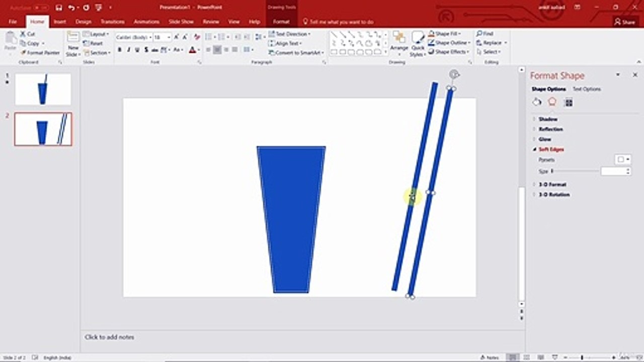
Task: Click the font color button
Action: 192,50
